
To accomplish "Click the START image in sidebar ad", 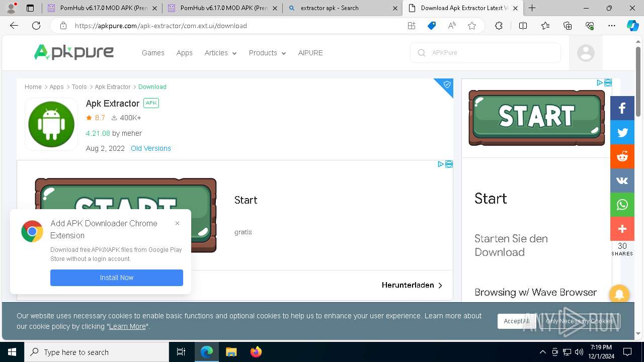I will pyautogui.click(x=537, y=118).
